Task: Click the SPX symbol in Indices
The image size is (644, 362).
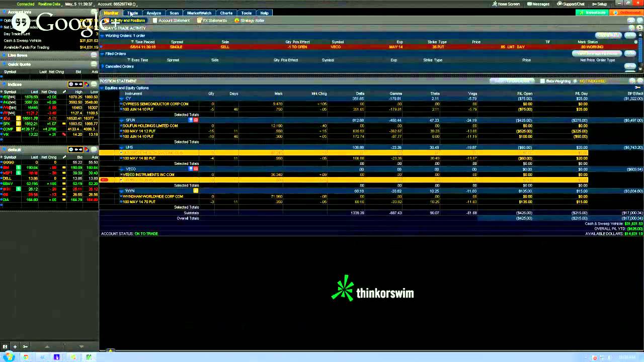Action: [7, 124]
